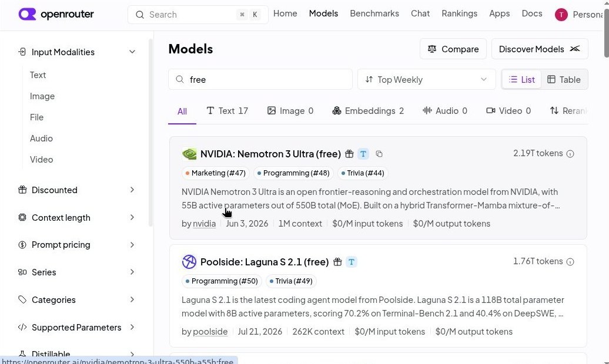The height and width of the screenshot is (364, 609).
Task: Click the page vertical scrollbar thumb
Action: pos(606,33)
